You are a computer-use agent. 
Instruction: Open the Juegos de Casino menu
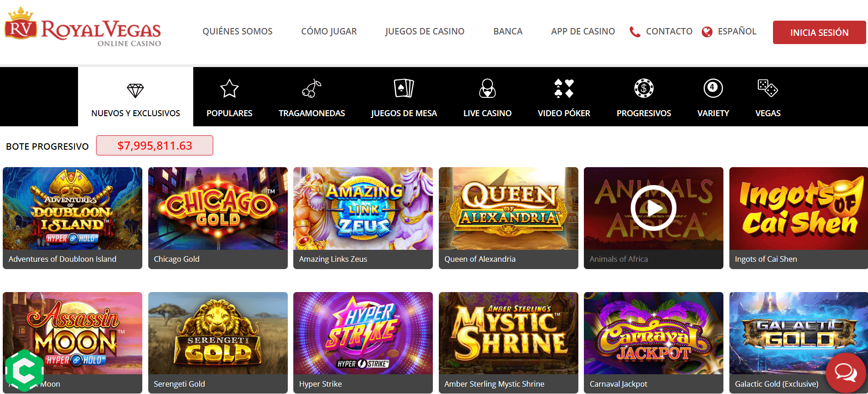pos(425,31)
